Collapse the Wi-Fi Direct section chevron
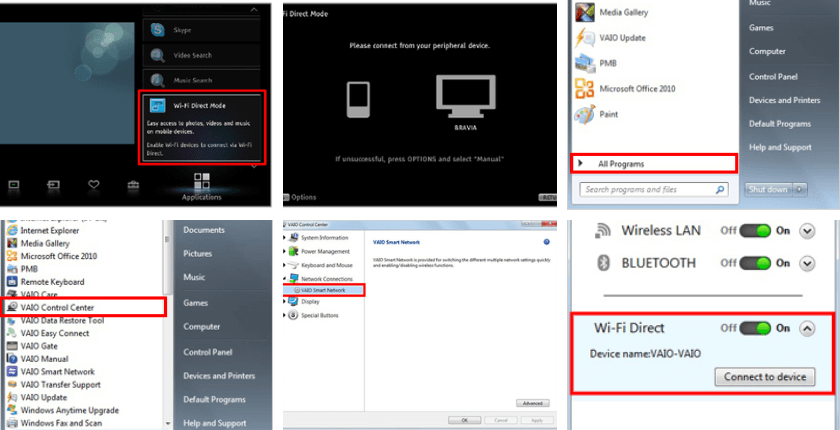The width and height of the screenshot is (840, 430). click(807, 328)
